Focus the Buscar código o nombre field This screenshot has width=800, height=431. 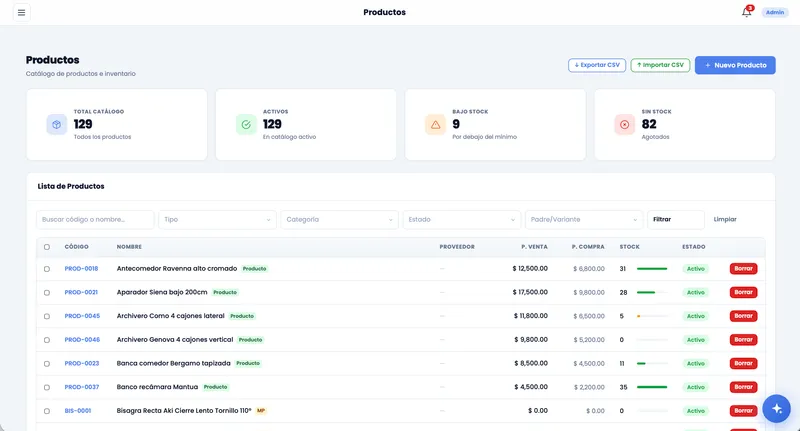pos(95,219)
